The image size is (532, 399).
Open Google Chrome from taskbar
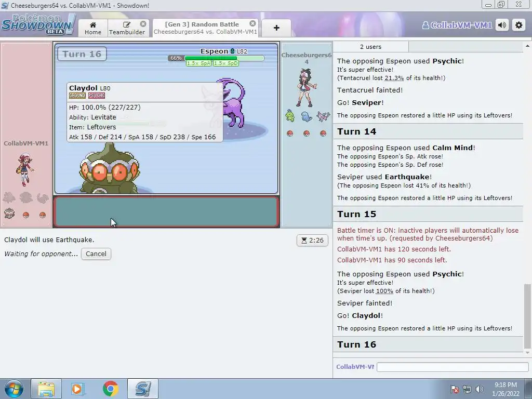110,389
